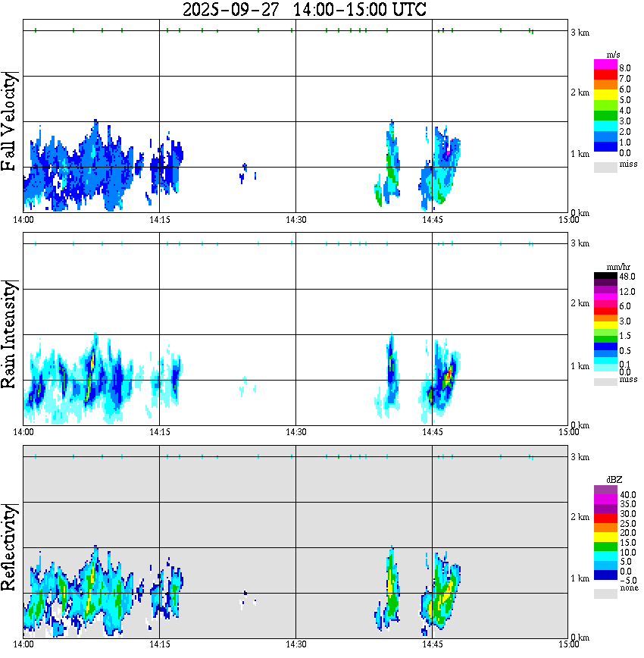Select the gray 'miss' swatch in Fall Velocity legend
644x658 pixels.
coord(605,168)
